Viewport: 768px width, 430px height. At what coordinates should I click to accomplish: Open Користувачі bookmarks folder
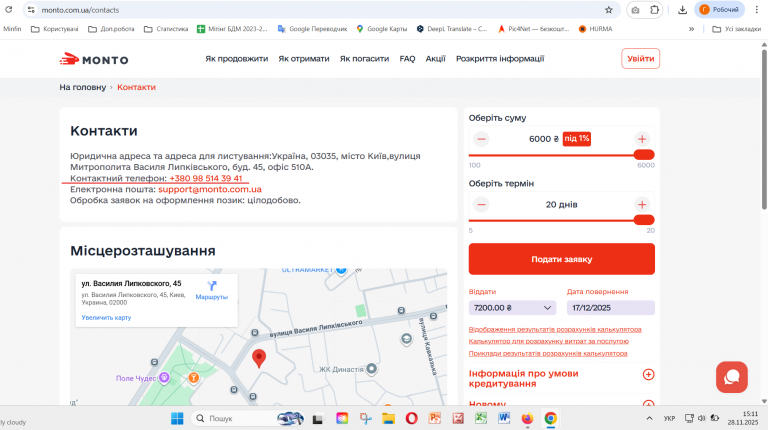54,29
